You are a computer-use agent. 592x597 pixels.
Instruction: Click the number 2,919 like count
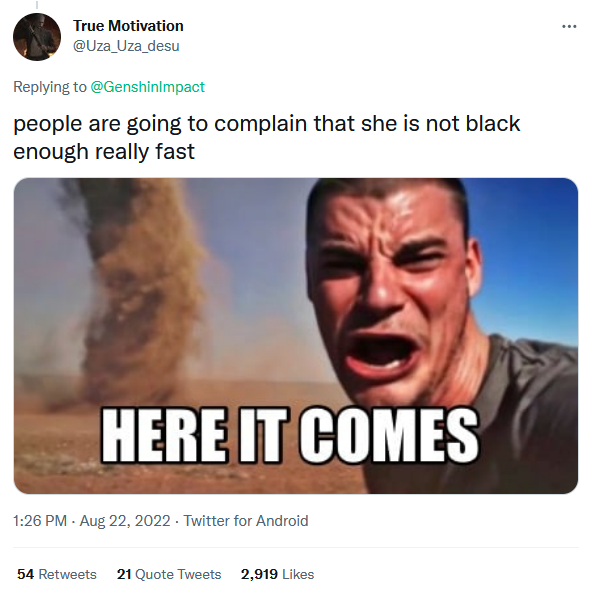259,575
